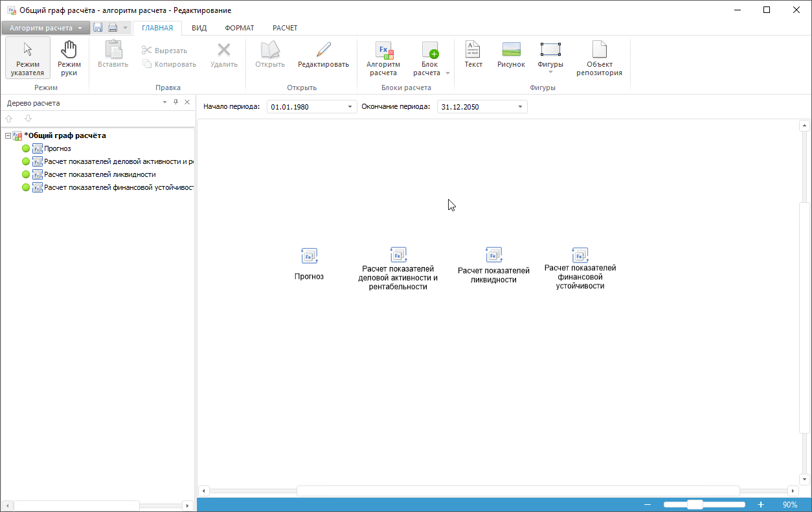Viewport: 812px width, 512px height.
Task: Click the print icon in quick toolbar
Action: click(113, 28)
